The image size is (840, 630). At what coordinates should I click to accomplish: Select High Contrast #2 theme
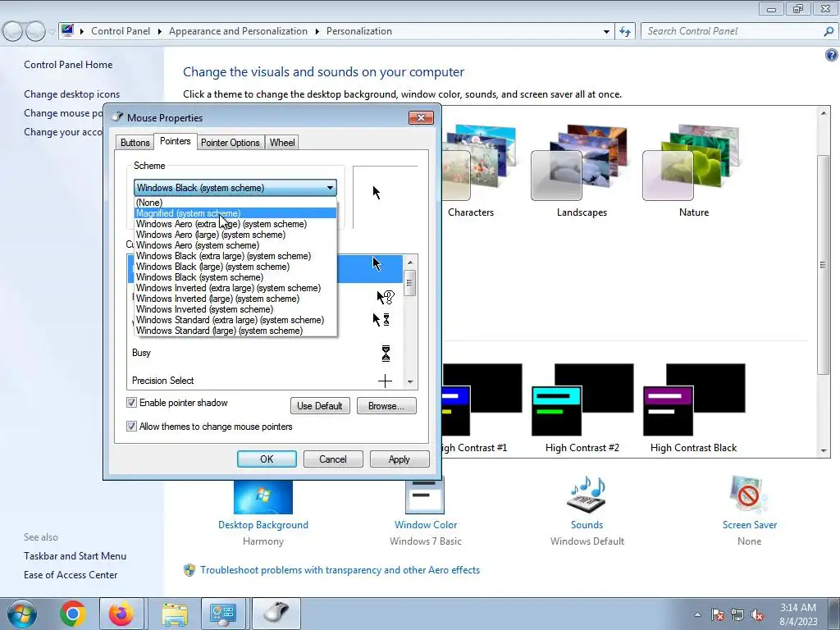tap(582, 399)
